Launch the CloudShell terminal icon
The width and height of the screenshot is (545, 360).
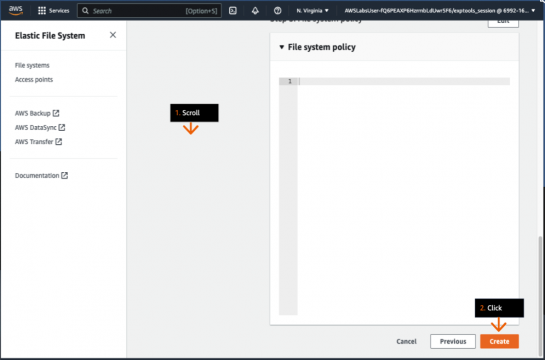233,11
